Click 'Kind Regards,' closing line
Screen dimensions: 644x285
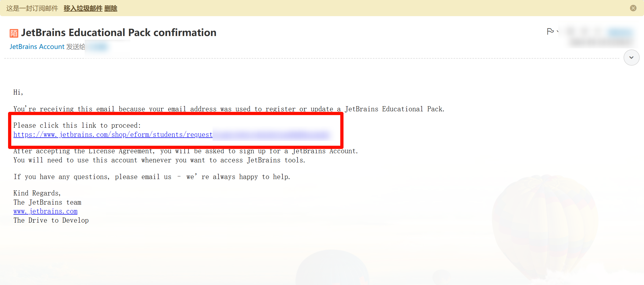(x=37, y=193)
